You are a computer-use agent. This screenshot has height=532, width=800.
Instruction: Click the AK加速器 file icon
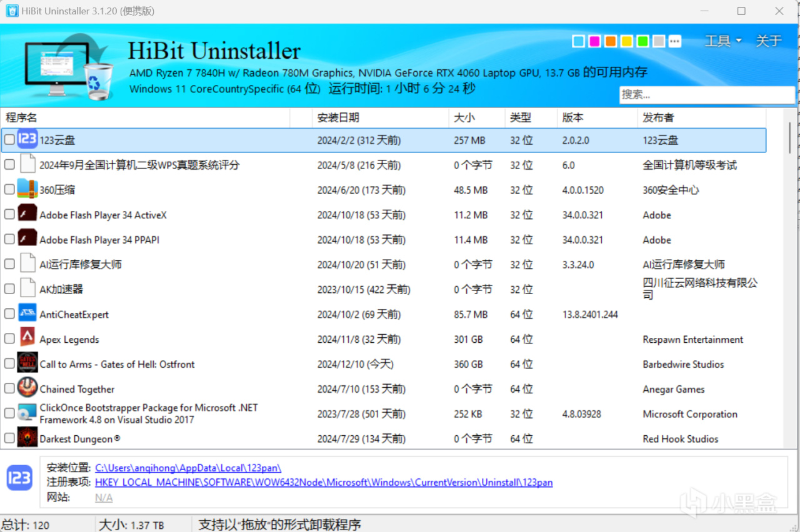27,289
